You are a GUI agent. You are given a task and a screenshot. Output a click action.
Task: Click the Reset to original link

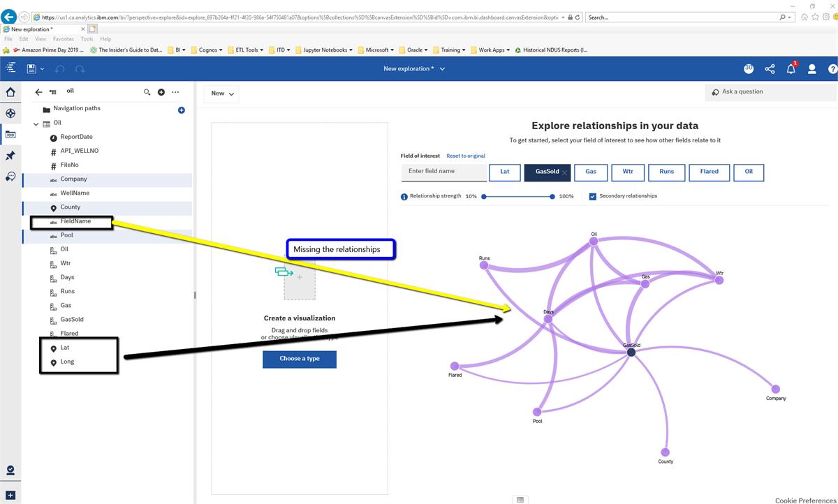(466, 156)
